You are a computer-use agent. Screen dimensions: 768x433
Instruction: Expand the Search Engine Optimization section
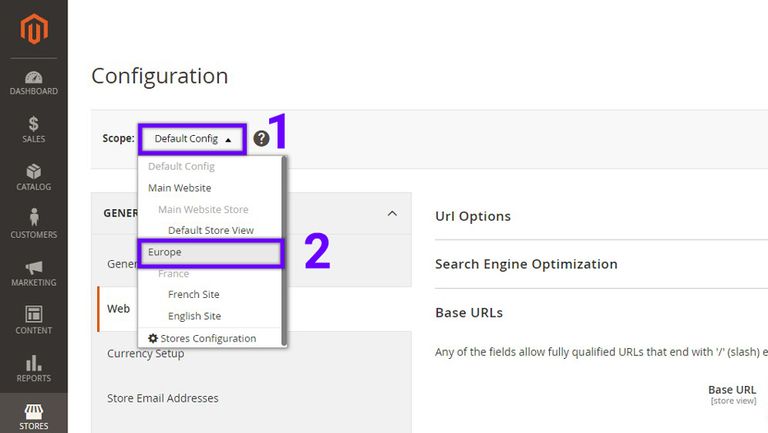(x=526, y=264)
